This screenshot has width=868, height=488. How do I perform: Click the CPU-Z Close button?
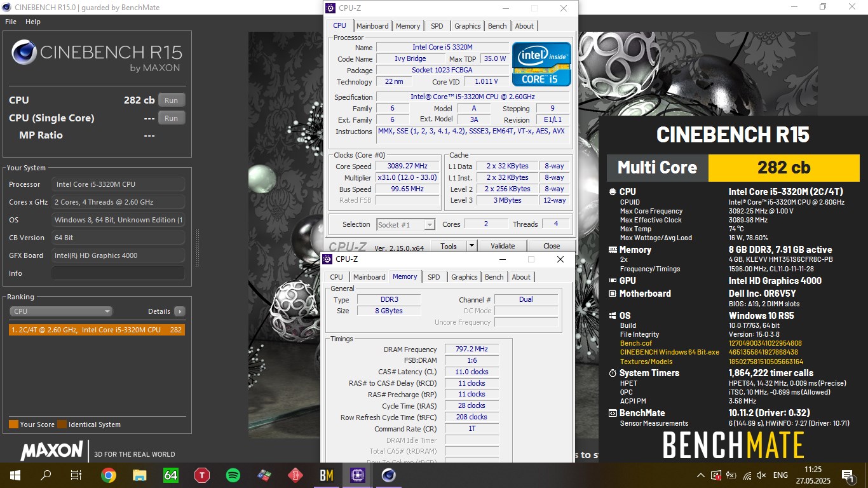coord(552,246)
